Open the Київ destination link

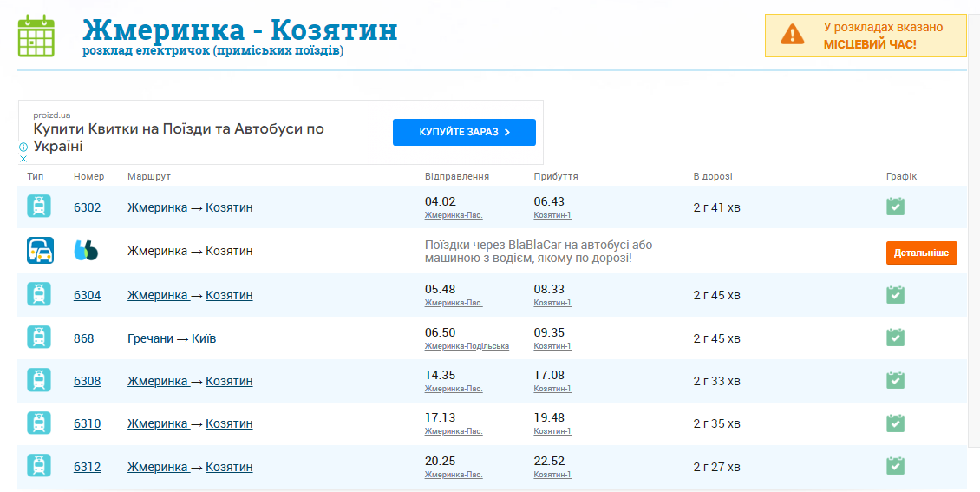coord(204,338)
